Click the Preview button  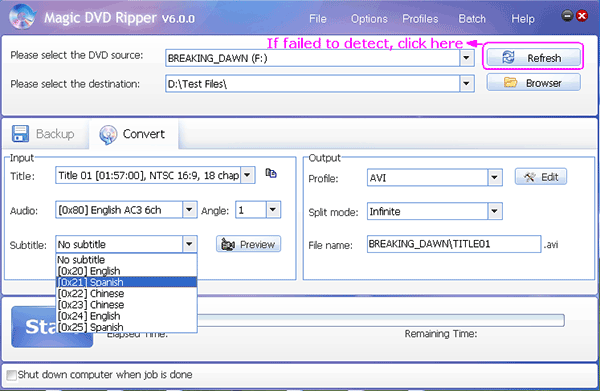[248, 244]
